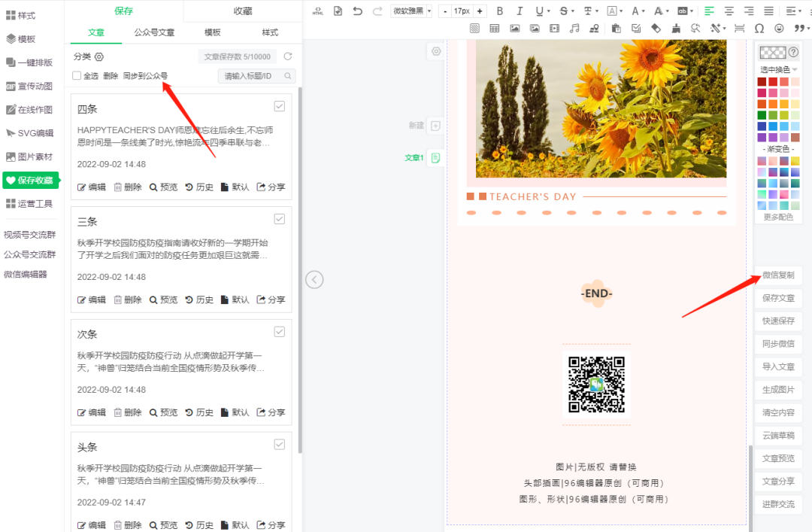Align text right
The width and height of the screenshot is (812, 532).
[x=749, y=11]
